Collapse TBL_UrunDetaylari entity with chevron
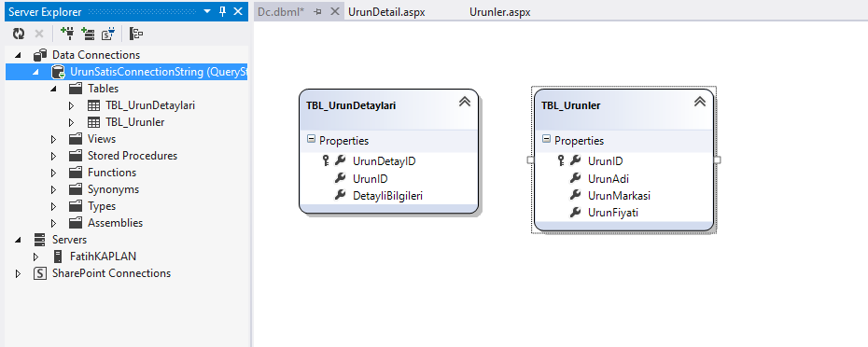868x347 pixels. click(465, 102)
